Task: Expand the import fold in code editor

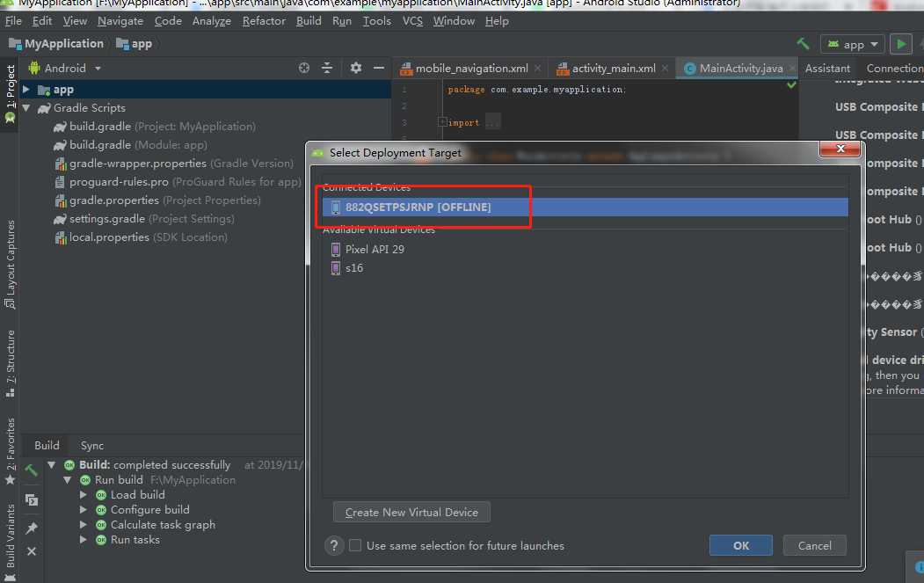Action: click(442, 122)
